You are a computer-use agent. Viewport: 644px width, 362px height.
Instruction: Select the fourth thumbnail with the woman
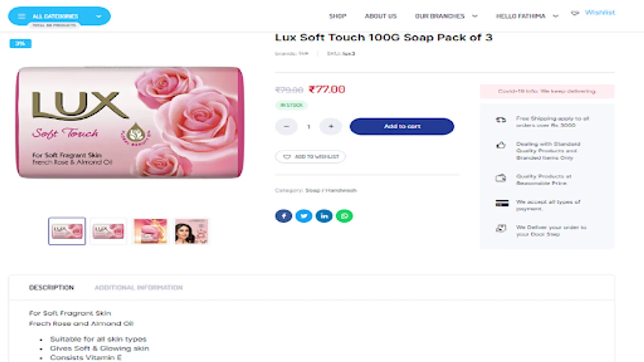tap(191, 231)
